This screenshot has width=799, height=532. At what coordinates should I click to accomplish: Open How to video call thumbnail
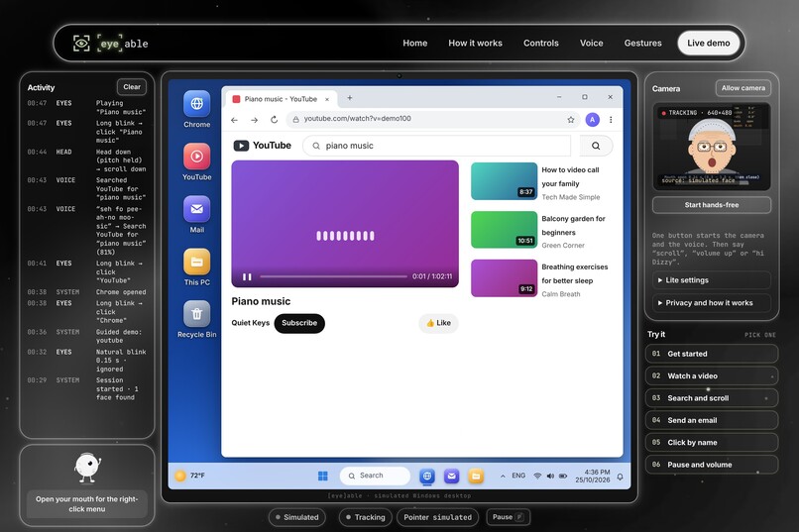point(504,181)
